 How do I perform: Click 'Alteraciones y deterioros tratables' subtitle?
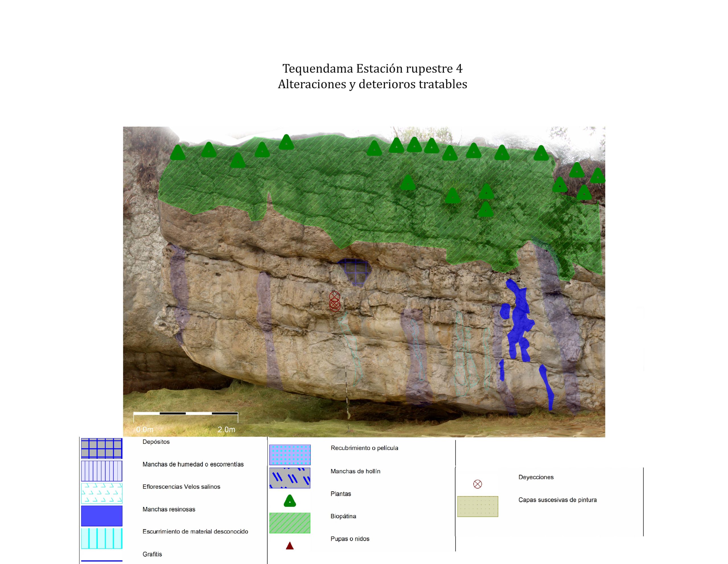click(x=372, y=84)
